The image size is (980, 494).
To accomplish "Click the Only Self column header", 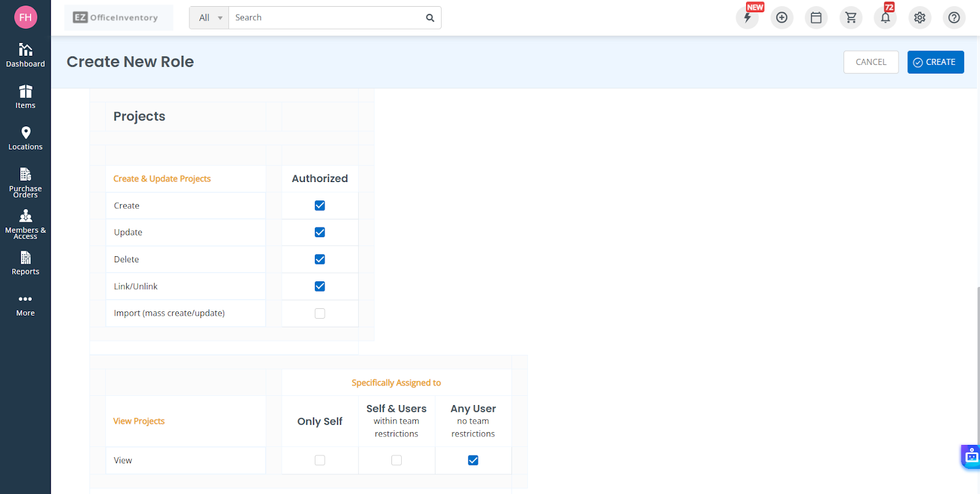I will [320, 421].
